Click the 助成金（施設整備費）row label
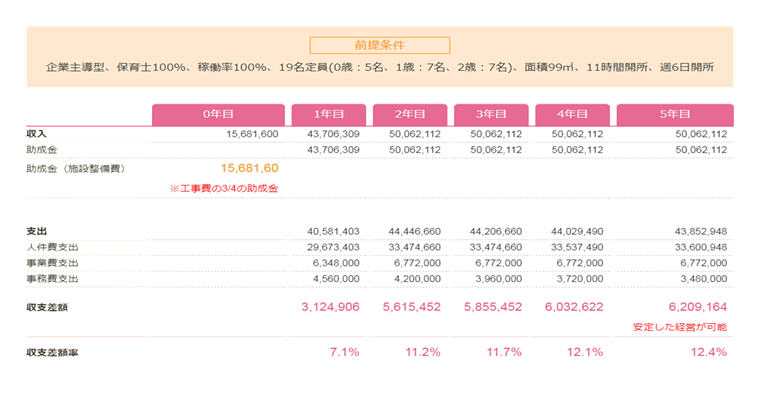 [x=76, y=169]
